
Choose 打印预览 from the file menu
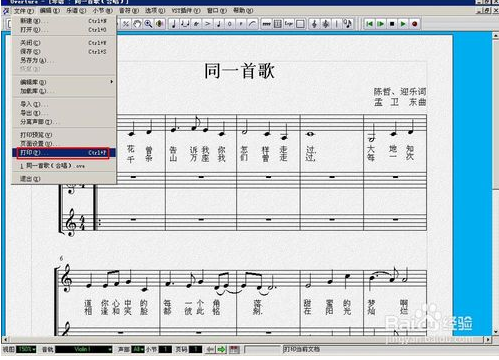tap(64, 135)
